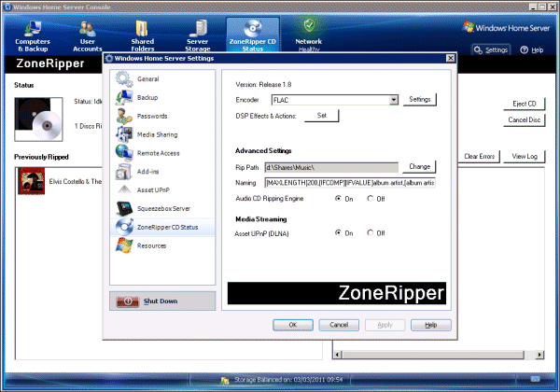Click Help button in settings dialog

point(430,325)
